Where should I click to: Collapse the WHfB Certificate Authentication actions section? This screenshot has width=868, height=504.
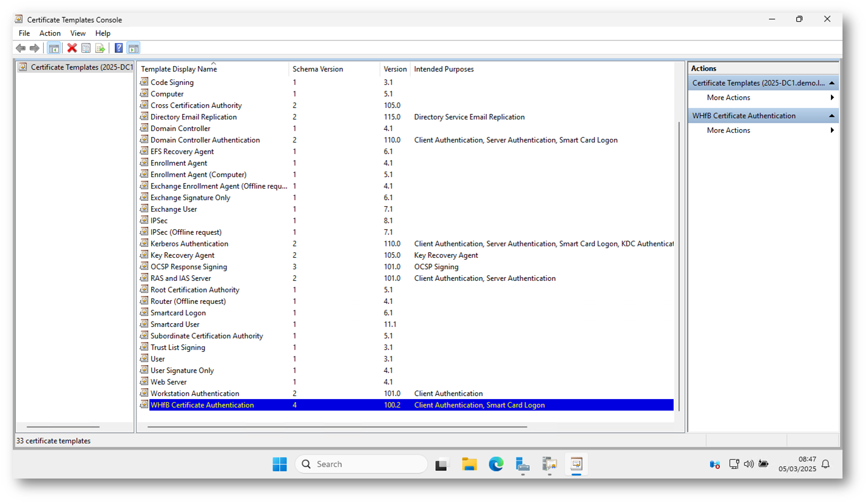click(832, 116)
